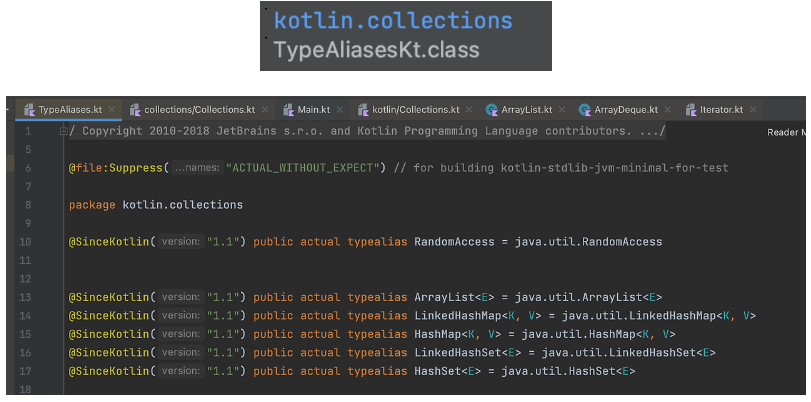Click the "ACTUAL_WITHOUT_EXPECT" string literal
This screenshot has height=402, width=811.
[x=303, y=168]
